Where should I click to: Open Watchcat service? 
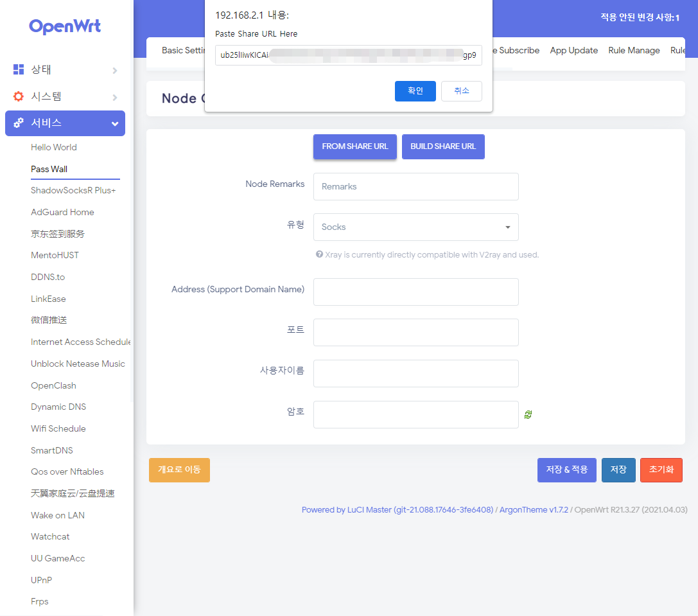click(50, 537)
